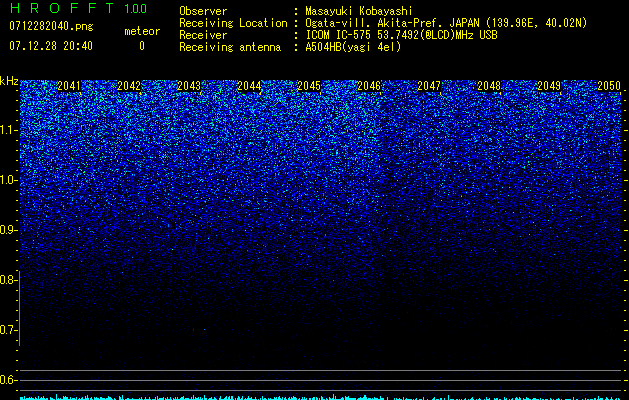
Task: Select the 2044 time marker
Action: coord(249,86)
